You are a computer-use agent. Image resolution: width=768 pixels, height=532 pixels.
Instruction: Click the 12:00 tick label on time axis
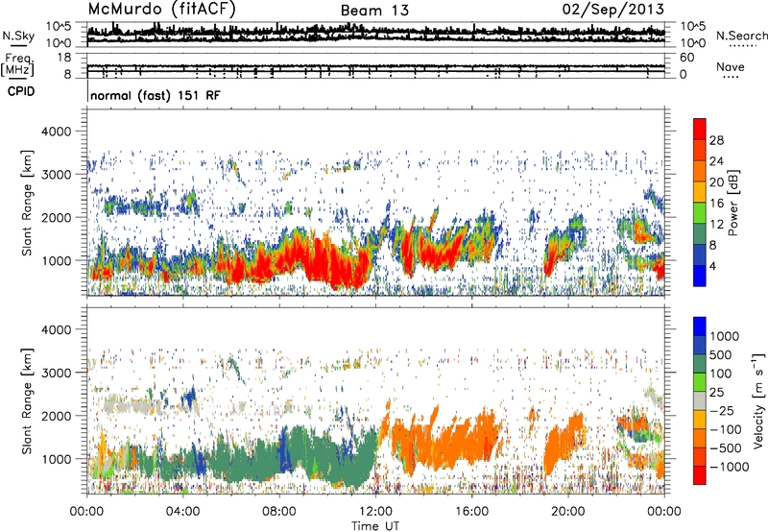[x=375, y=512]
